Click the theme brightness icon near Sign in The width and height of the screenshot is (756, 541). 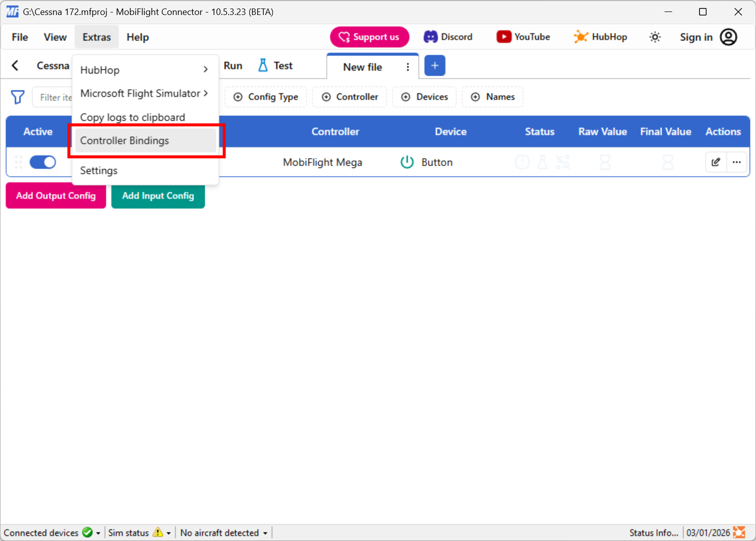tap(655, 36)
